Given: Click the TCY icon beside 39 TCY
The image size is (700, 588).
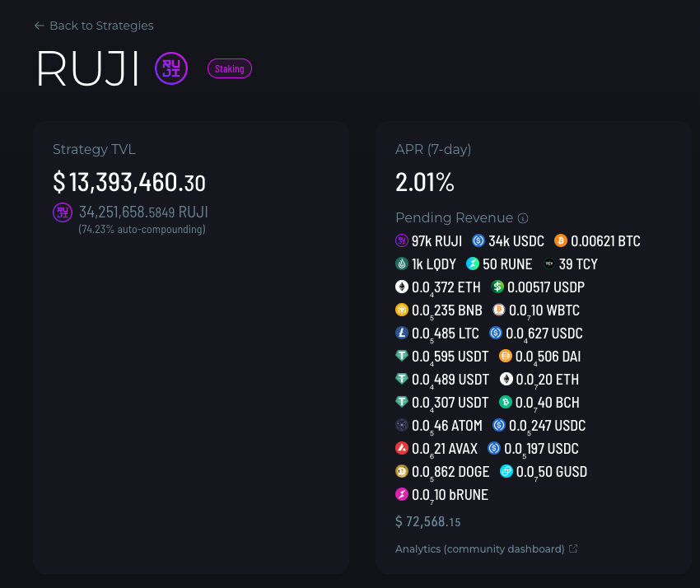Looking at the screenshot, I should [549, 264].
